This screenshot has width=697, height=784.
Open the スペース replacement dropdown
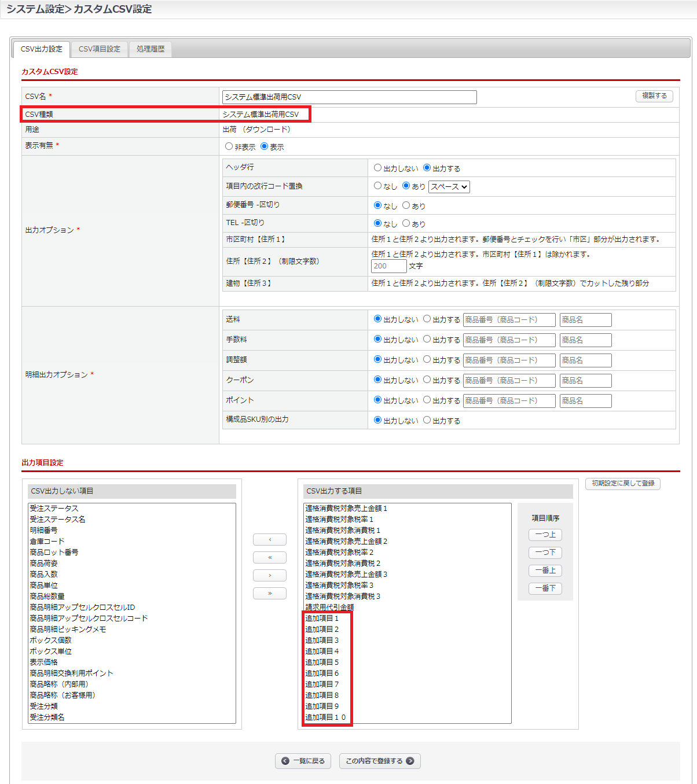click(x=449, y=187)
